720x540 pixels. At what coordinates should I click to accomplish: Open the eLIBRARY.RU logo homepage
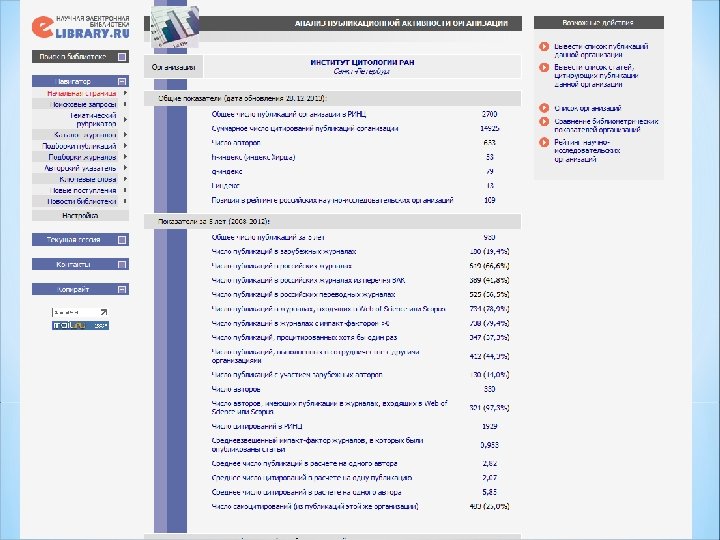click(x=80, y=27)
